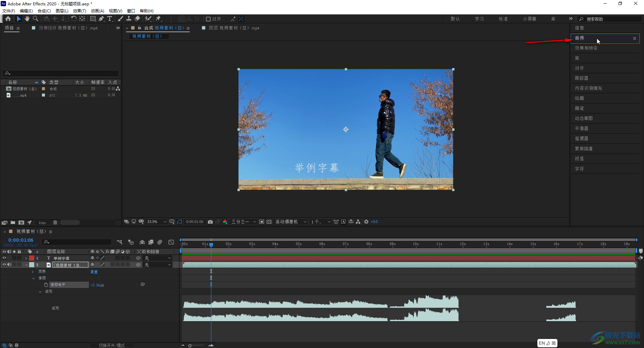Image resolution: width=644 pixels, height=348 pixels.
Task: Reset exposure icon in viewer
Action: (x=366, y=222)
